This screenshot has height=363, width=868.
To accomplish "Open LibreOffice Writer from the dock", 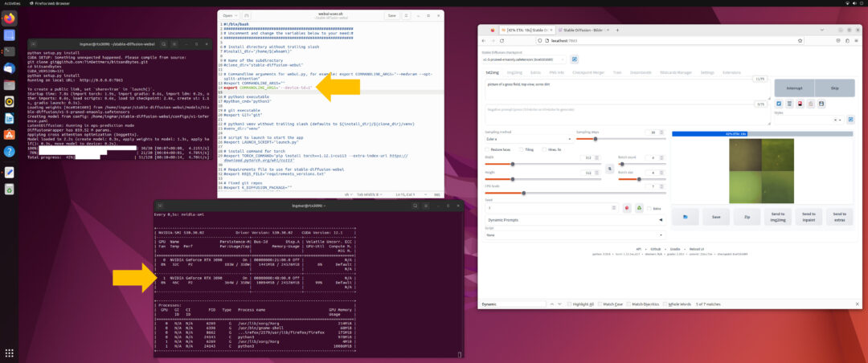I will pos(10,118).
